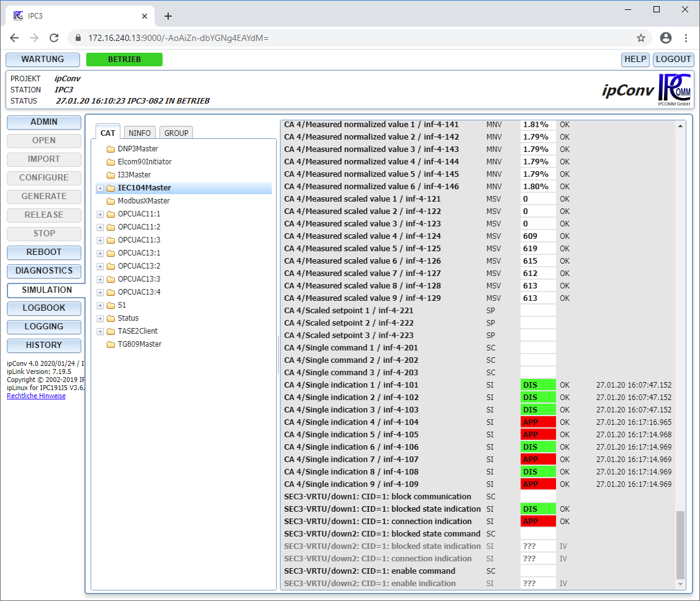The height and width of the screenshot is (601, 700).
Task: Expand the OPCUAC11:1 tree node
Action: point(100,214)
